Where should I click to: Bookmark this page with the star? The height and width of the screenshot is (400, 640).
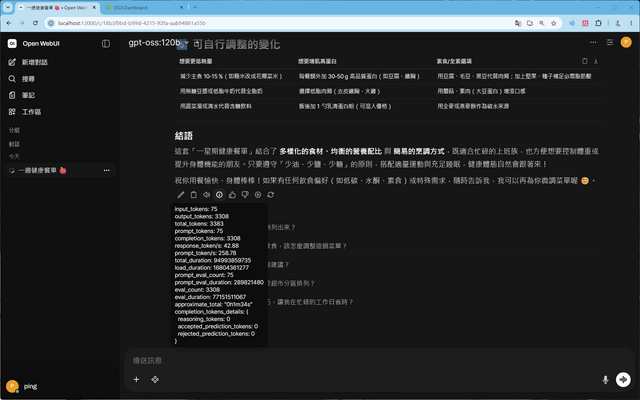(x=553, y=23)
